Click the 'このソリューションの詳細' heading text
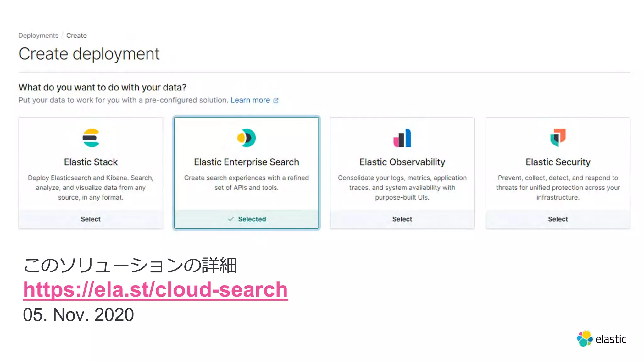 point(130,265)
